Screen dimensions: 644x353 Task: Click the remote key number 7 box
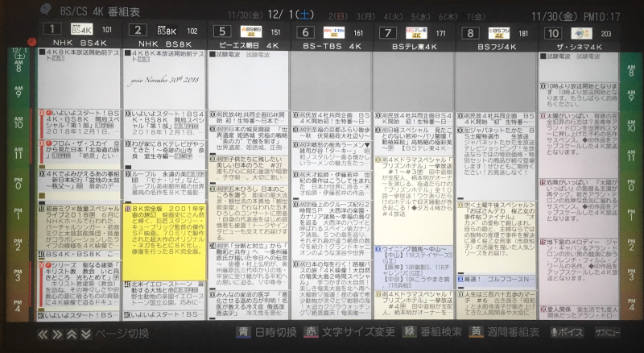click(x=388, y=33)
